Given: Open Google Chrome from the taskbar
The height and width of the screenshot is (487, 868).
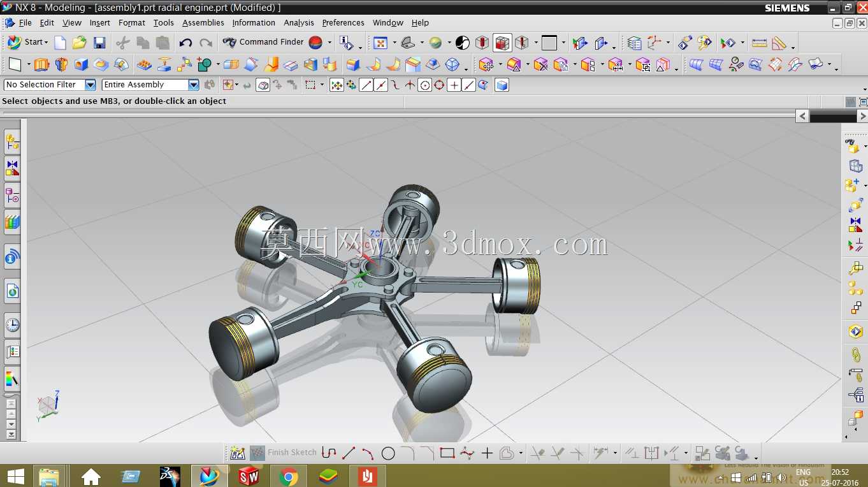Looking at the screenshot, I should (x=288, y=476).
